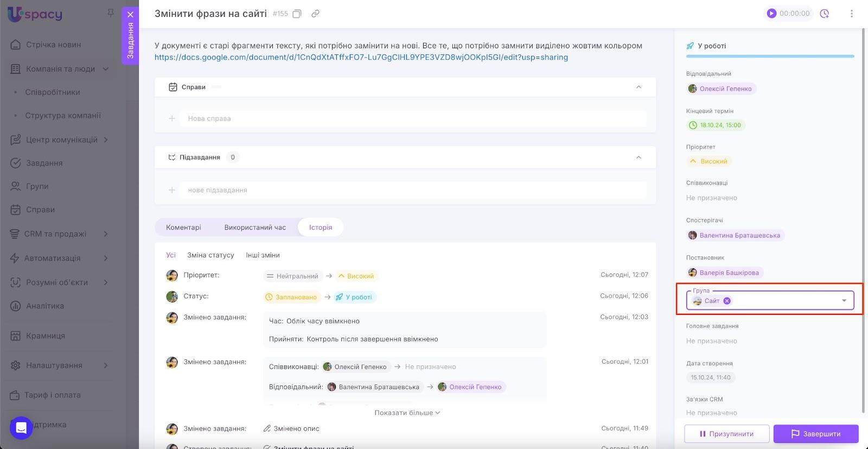
Task: Pin the sidebar with the pin icon
Action: pyautogui.click(x=111, y=12)
